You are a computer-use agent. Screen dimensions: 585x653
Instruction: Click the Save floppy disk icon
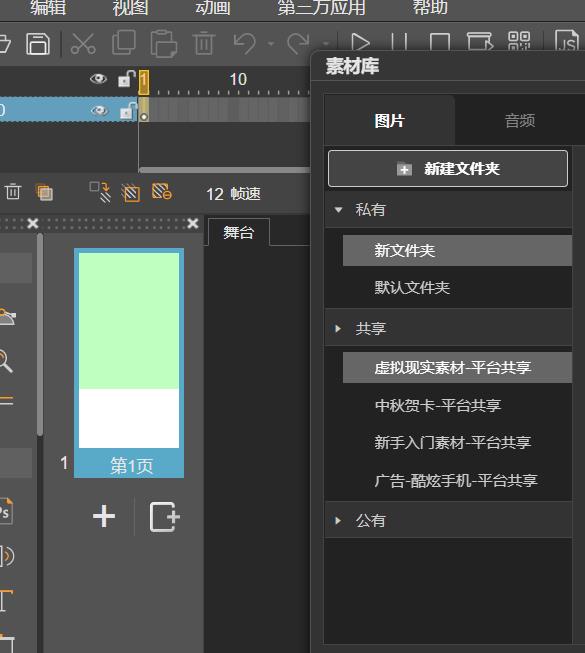point(38,43)
